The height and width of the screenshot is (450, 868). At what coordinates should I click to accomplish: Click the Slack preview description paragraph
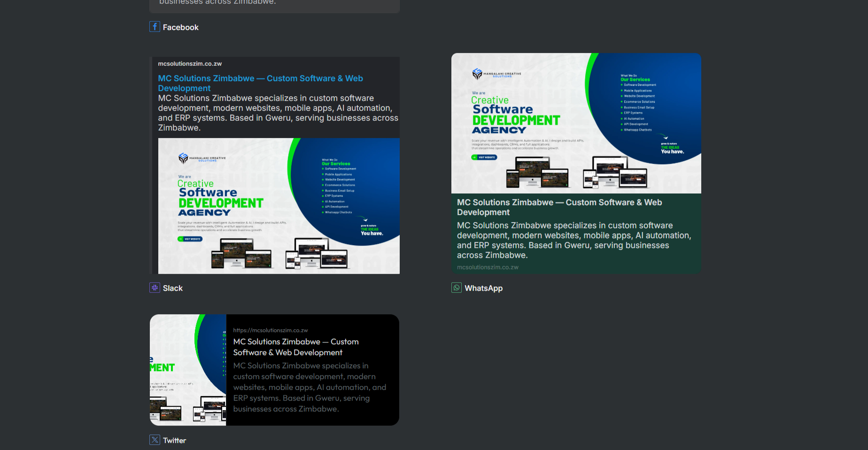pos(278,113)
